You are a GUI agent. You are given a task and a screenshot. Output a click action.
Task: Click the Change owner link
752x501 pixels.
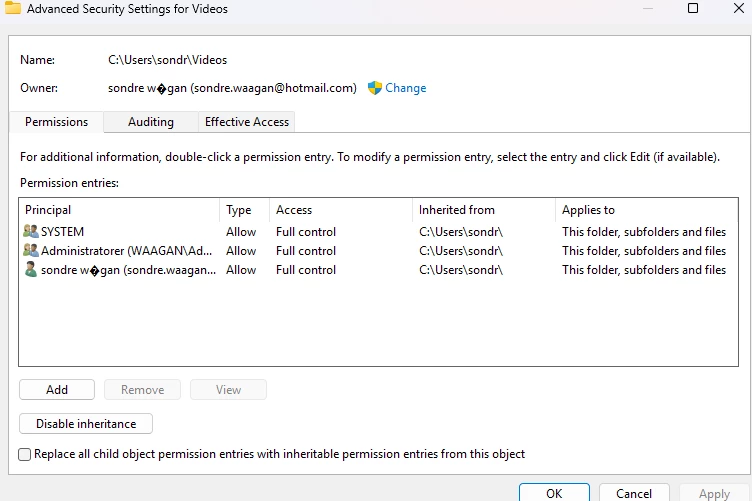click(405, 88)
